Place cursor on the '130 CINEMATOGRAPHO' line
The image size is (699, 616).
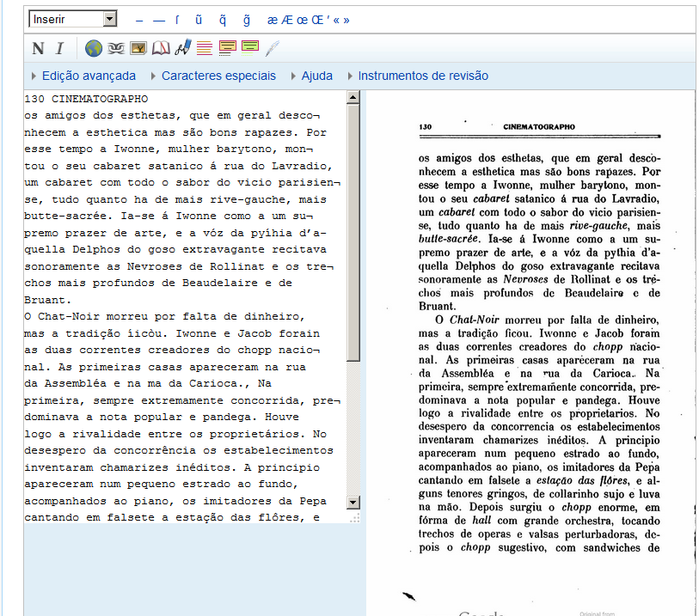coord(86,99)
